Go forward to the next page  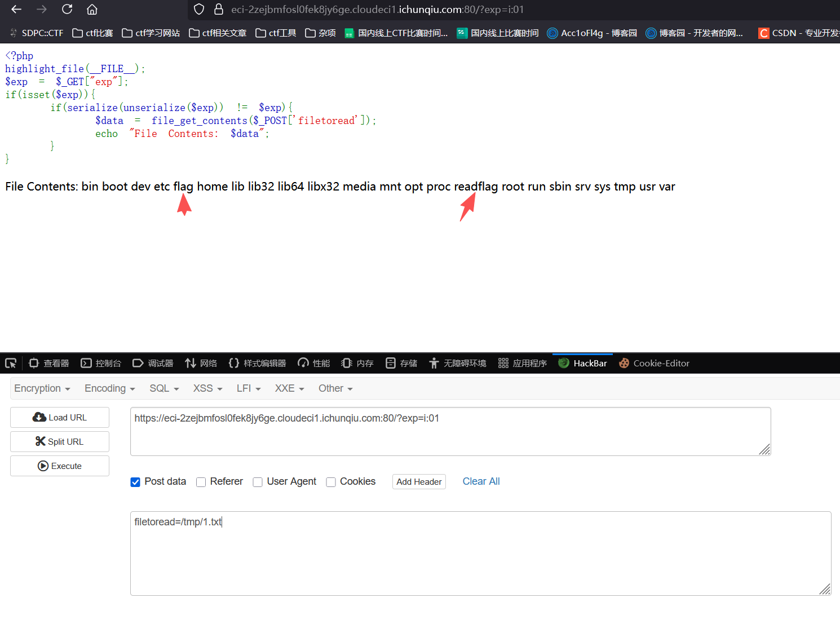[42, 9]
